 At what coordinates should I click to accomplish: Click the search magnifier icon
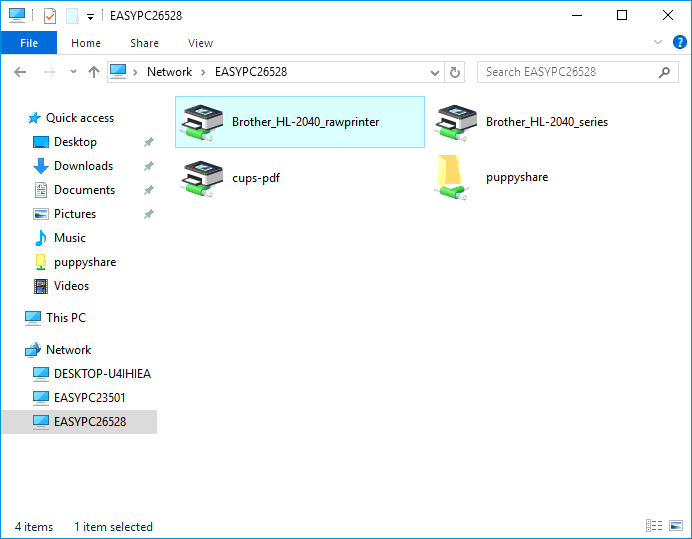click(664, 72)
